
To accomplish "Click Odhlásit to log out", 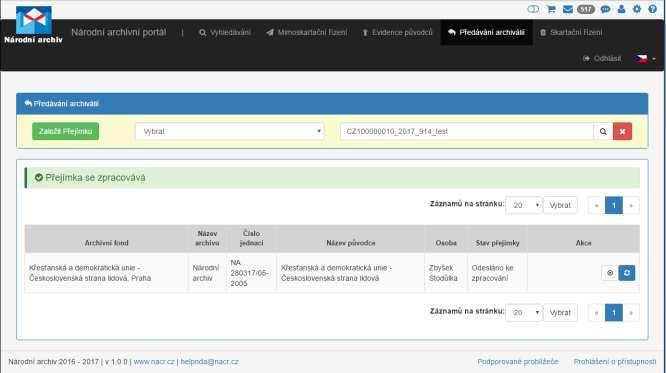I will [602, 58].
